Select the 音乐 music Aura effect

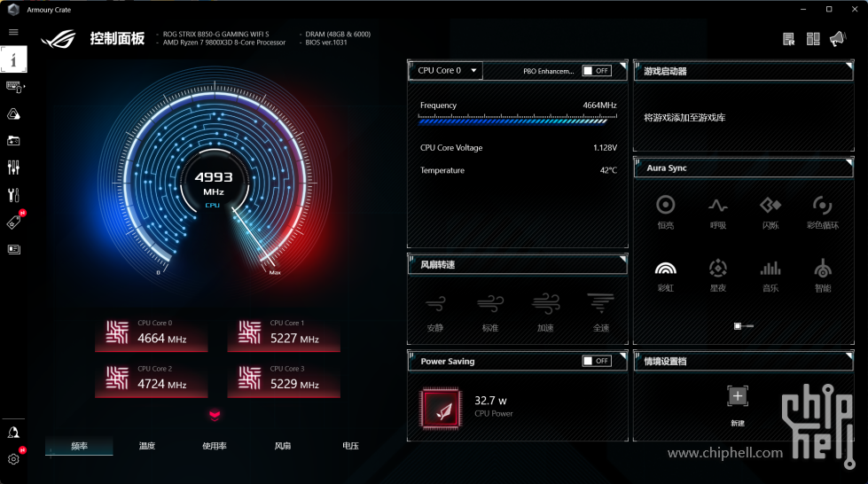770,275
